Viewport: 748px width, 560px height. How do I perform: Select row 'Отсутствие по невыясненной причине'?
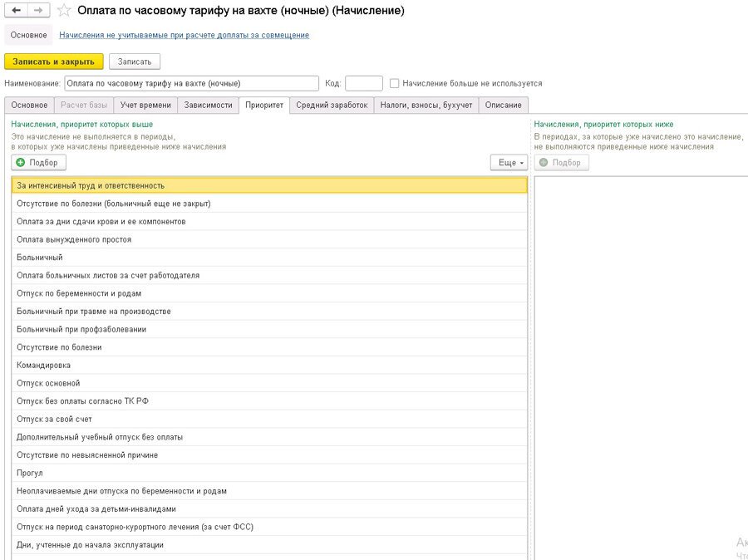(x=269, y=455)
